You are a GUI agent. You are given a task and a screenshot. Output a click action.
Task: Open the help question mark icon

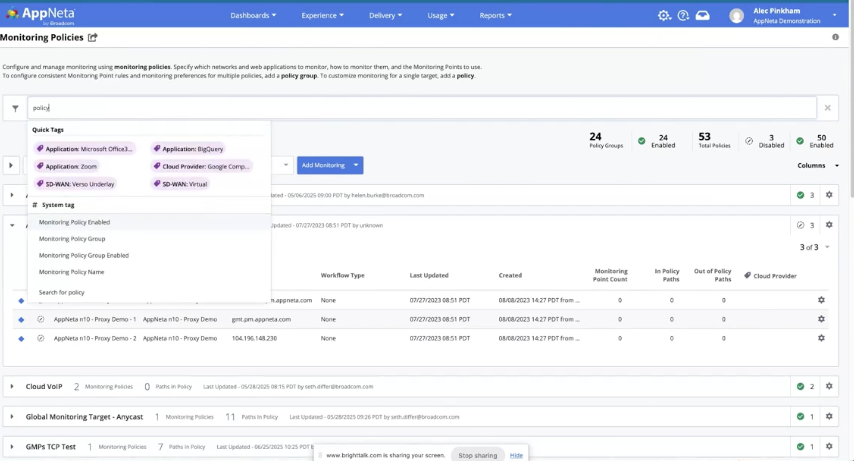(683, 16)
